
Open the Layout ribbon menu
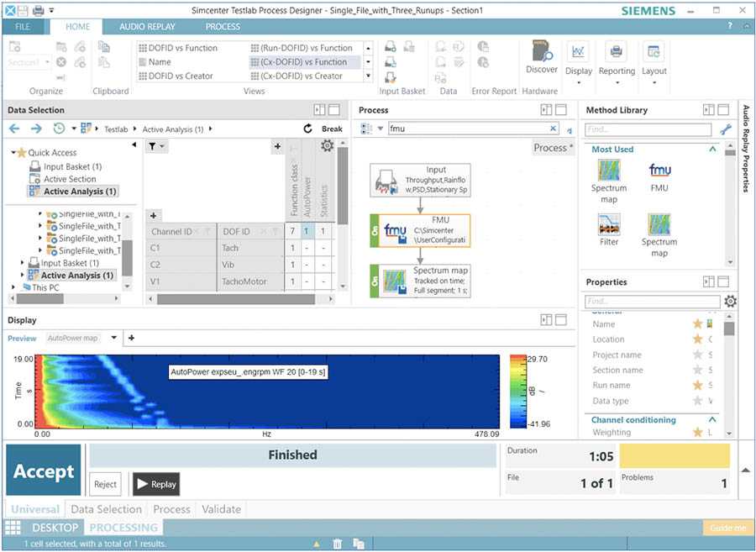pyautogui.click(x=654, y=62)
